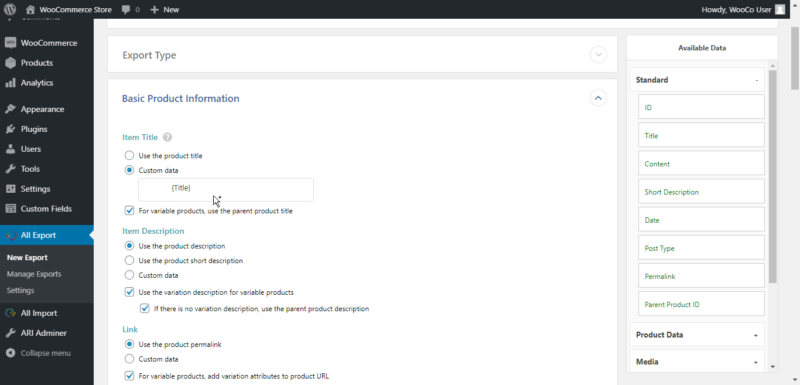Select the Title available data item
Image resolution: width=800 pixels, height=385 pixels.
701,135
